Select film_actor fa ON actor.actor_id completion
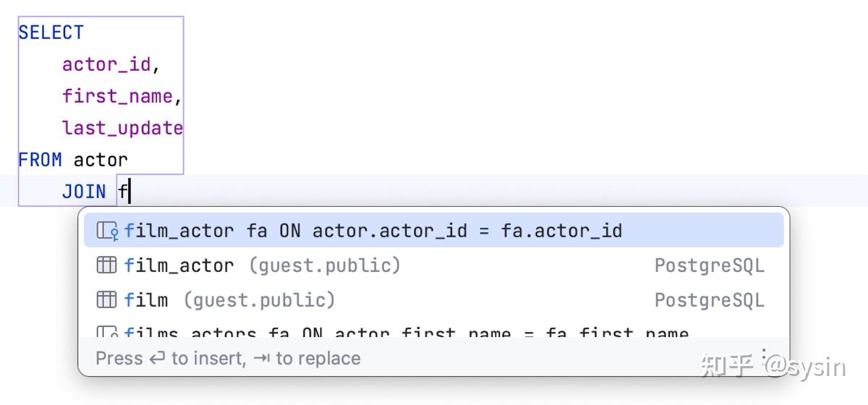Screen dimensions: 868x405 coord(373,231)
